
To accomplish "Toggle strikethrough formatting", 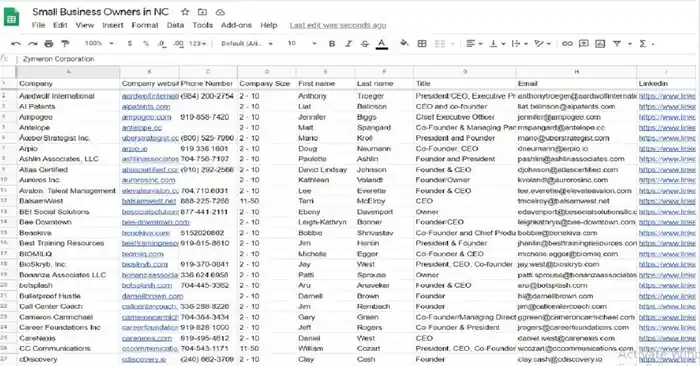I will (x=365, y=44).
